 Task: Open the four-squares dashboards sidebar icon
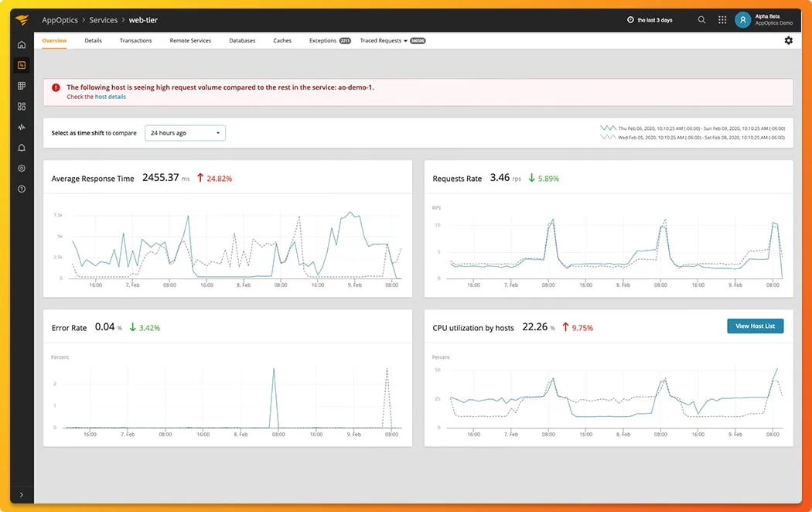(22, 107)
